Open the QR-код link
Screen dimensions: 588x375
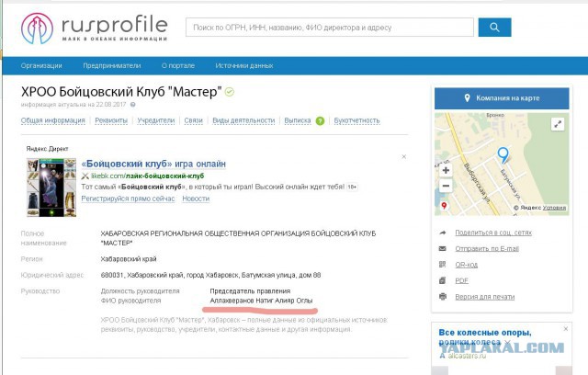coord(467,265)
